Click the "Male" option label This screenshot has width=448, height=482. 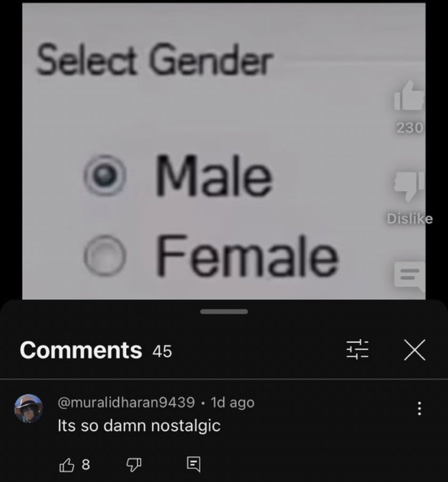point(214,176)
